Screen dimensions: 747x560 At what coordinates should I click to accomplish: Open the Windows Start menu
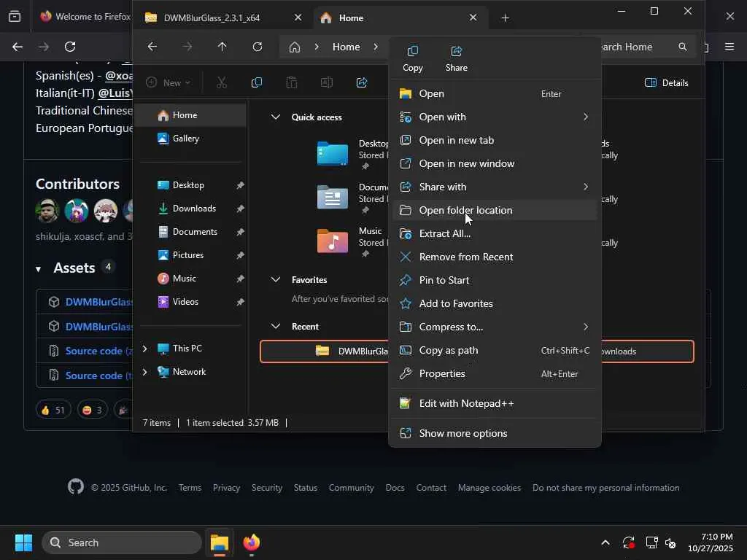[23, 542]
